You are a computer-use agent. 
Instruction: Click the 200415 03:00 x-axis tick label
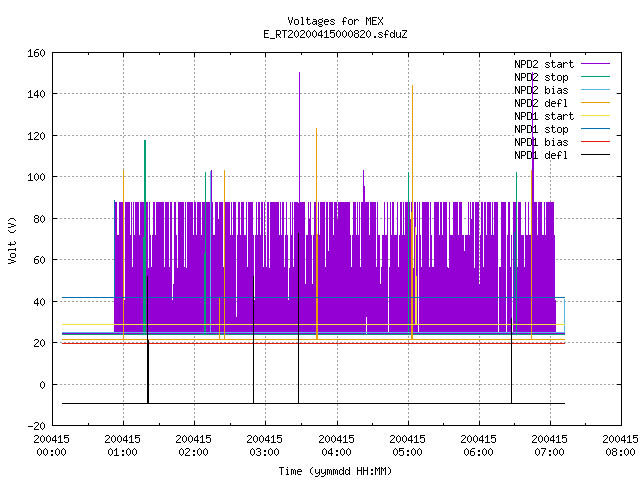(x=264, y=446)
